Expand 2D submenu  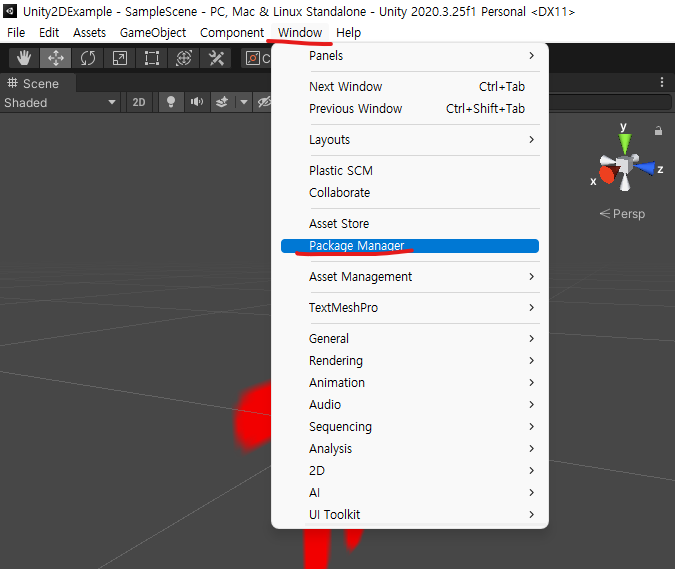pos(410,470)
